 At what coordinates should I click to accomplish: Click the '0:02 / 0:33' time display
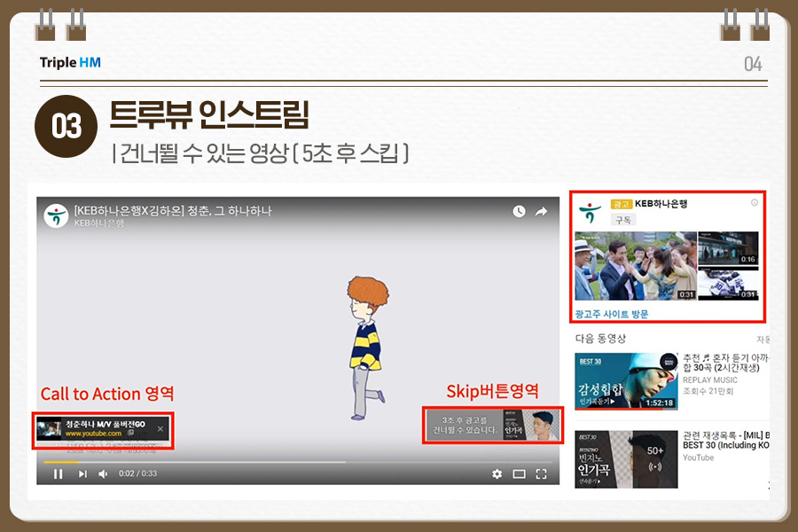coord(138,473)
